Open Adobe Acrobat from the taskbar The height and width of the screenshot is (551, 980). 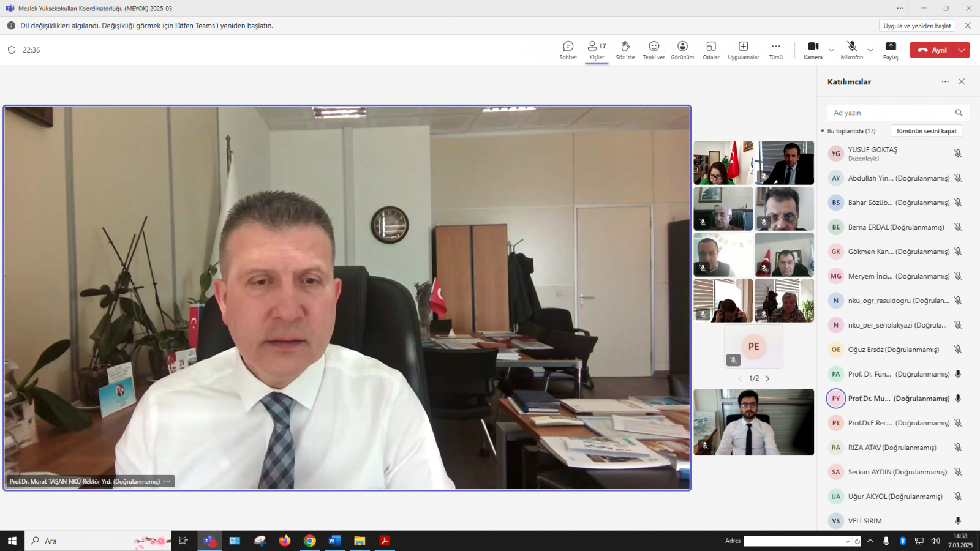coord(385,541)
